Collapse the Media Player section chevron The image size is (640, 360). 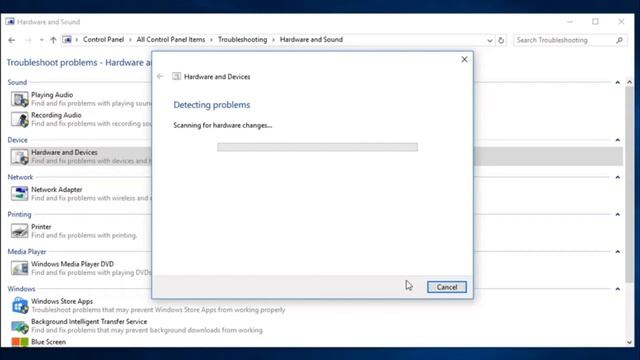point(618,252)
